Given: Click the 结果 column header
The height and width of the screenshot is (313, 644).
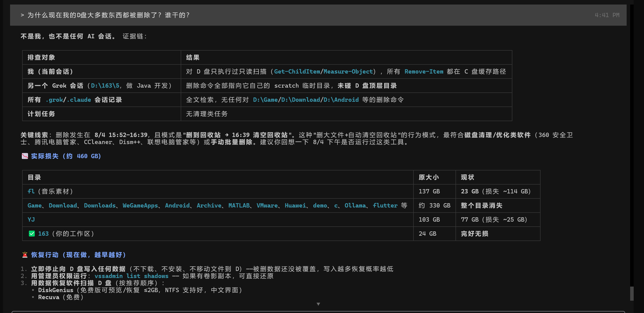Looking at the screenshot, I should click(x=193, y=57).
